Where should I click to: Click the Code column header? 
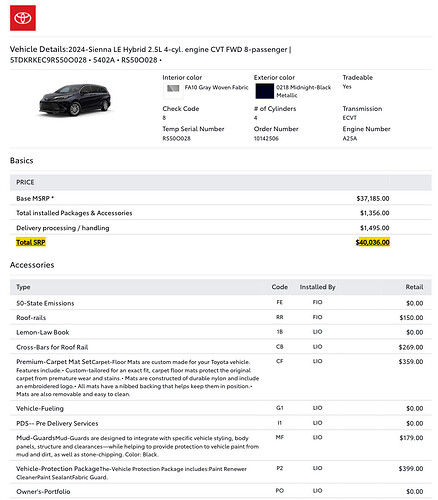(280, 287)
